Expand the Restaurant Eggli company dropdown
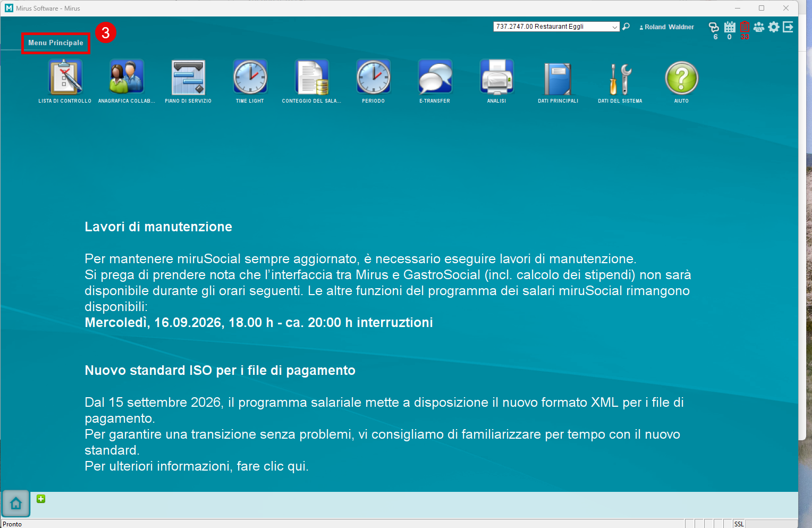 point(615,27)
